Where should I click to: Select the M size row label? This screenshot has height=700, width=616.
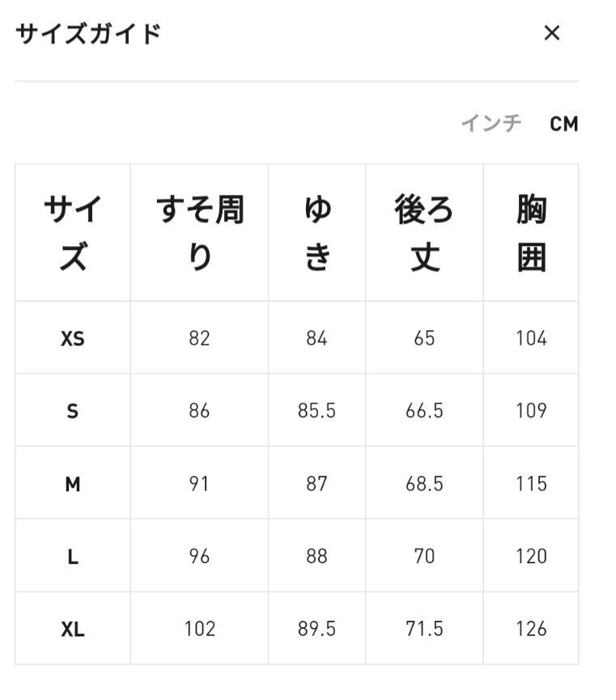(x=73, y=484)
